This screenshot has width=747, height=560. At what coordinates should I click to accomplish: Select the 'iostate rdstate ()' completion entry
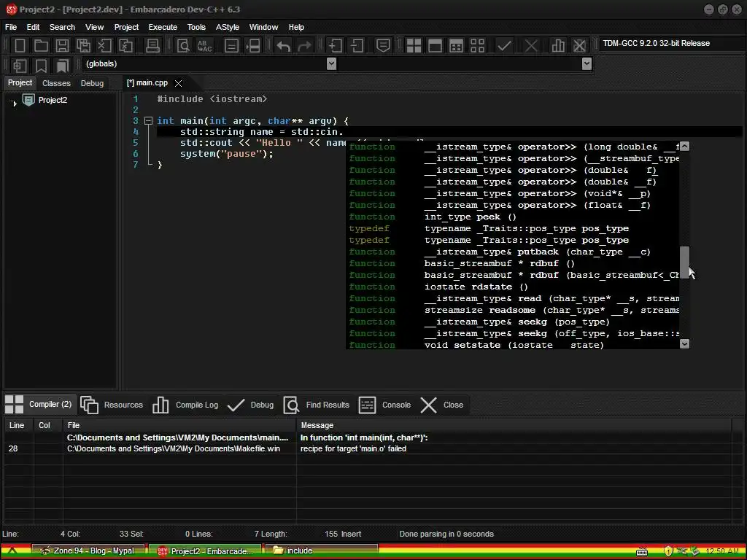point(514,287)
